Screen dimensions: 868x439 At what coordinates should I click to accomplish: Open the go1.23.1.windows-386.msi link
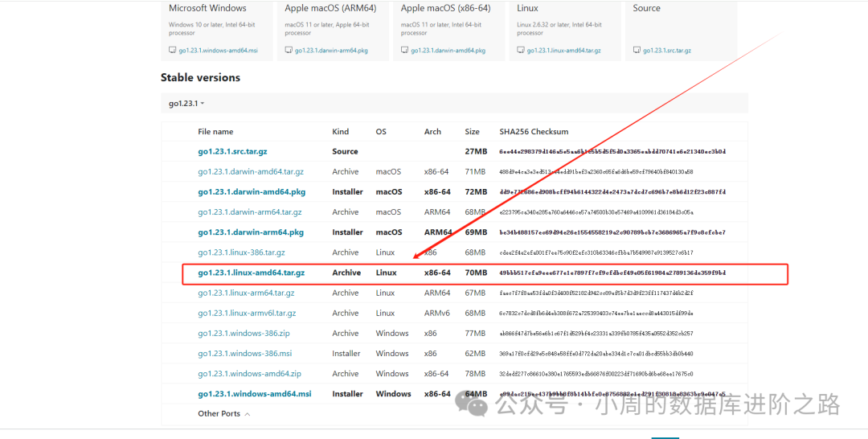[x=244, y=354]
